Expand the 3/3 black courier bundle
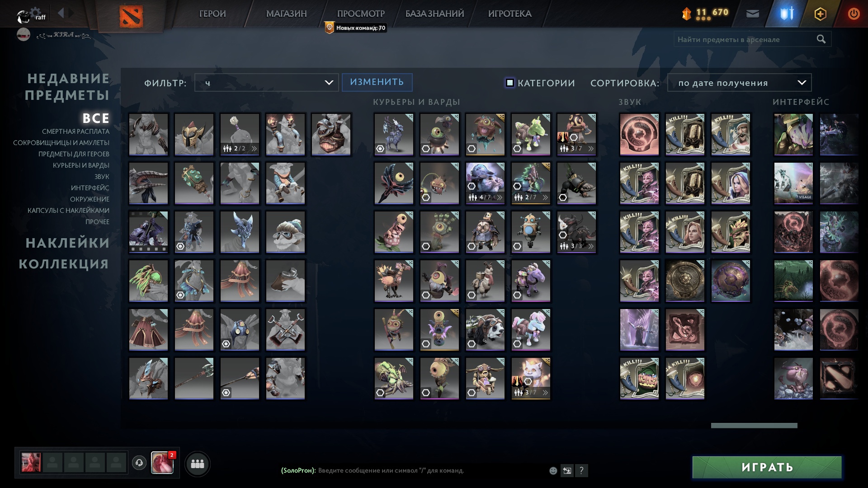Image resolution: width=868 pixels, height=488 pixels. click(x=591, y=246)
